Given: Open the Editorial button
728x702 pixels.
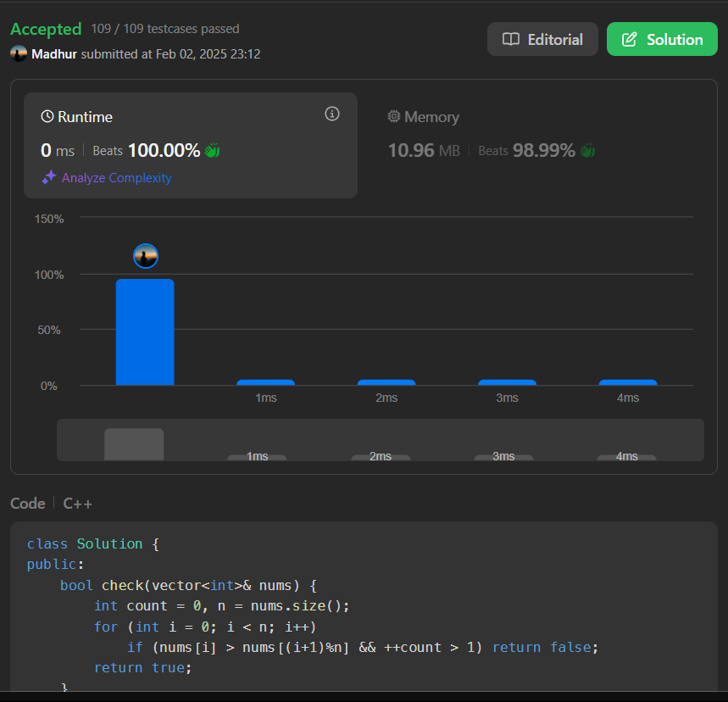Looking at the screenshot, I should point(542,40).
